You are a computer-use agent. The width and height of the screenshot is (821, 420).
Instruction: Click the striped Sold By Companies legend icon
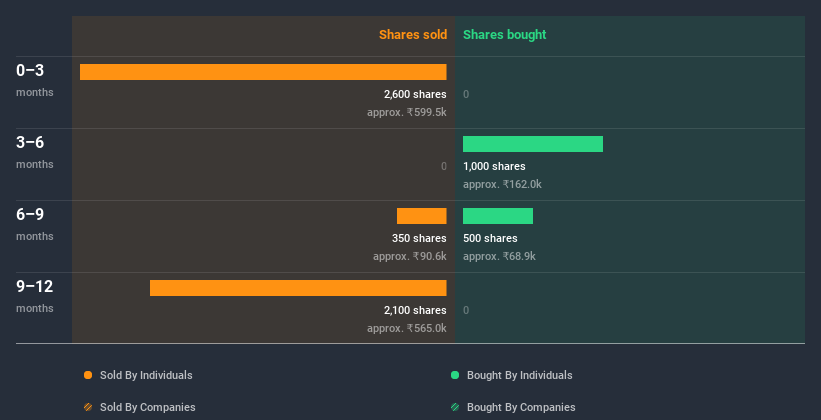click(x=88, y=407)
